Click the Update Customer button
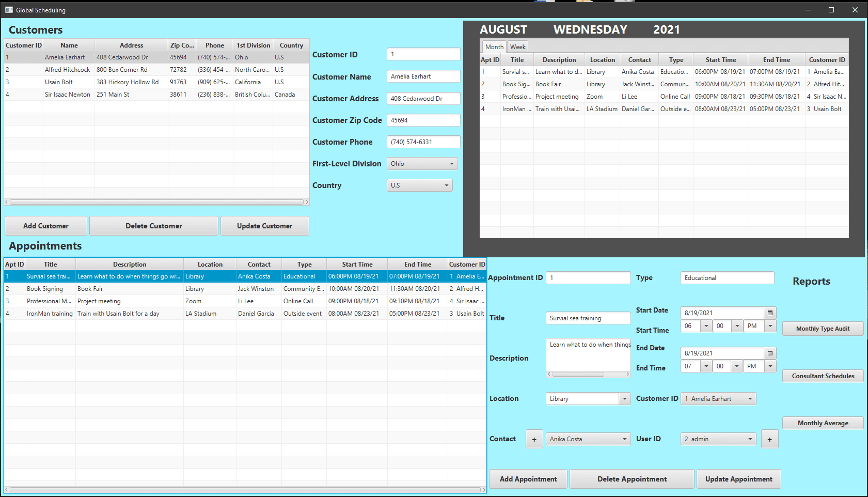The image size is (868, 497). [x=265, y=226]
